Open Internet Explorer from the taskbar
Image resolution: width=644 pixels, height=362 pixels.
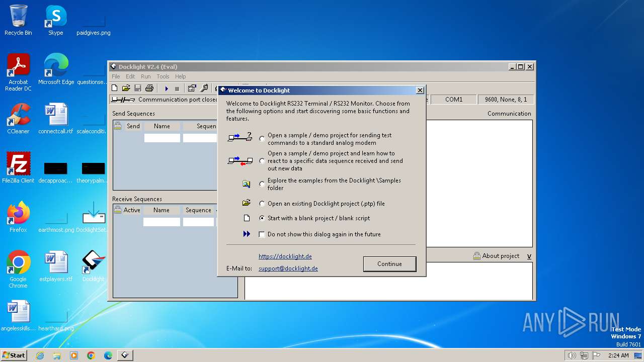(x=40, y=355)
